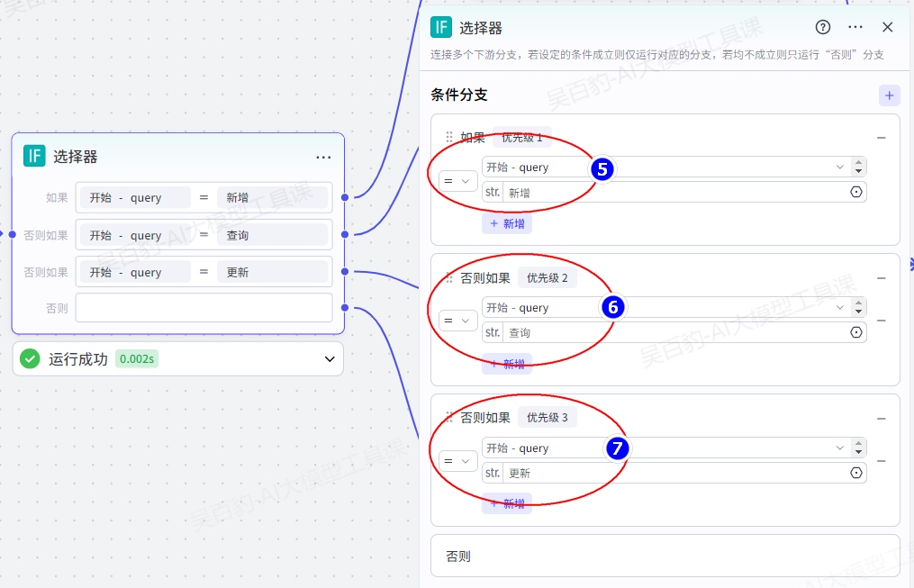This screenshot has width=914, height=588.
Task: Expand the 运行成功 run result bar
Action: (329, 359)
